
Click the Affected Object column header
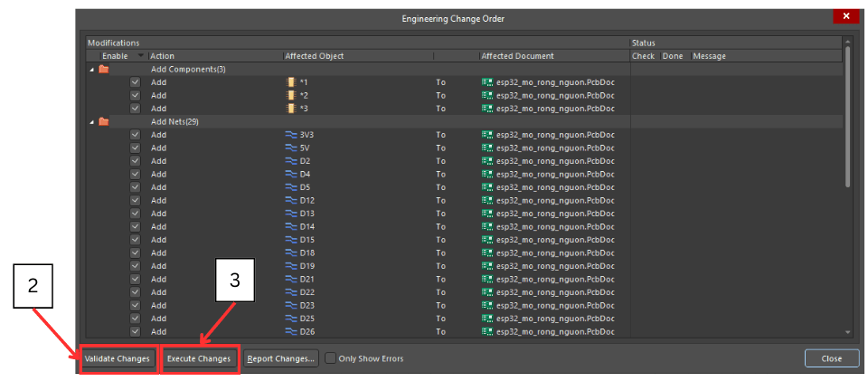pyautogui.click(x=315, y=56)
